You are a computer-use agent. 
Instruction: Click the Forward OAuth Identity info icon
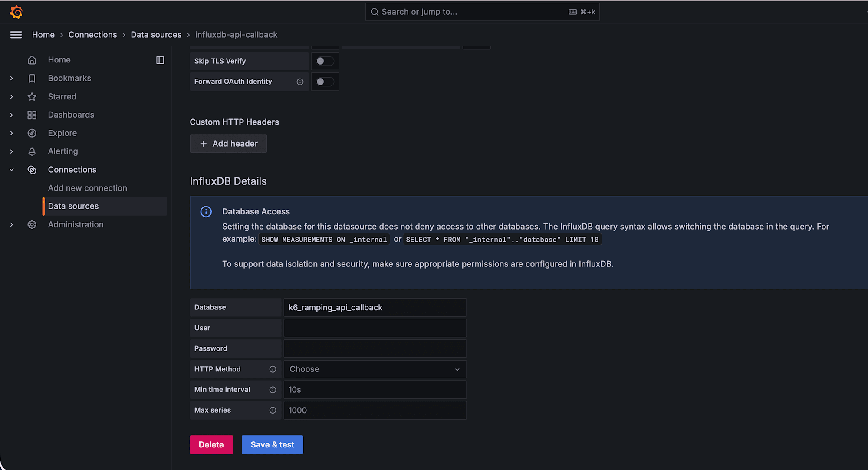point(300,82)
